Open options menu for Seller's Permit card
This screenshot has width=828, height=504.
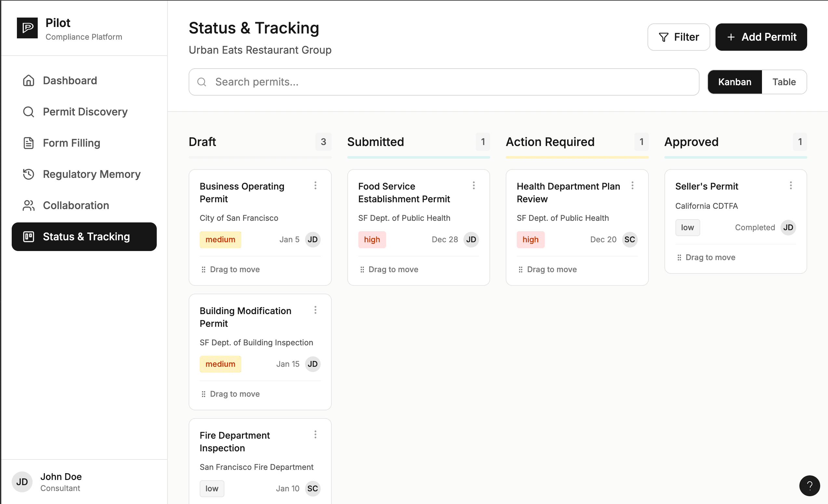tap(791, 185)
